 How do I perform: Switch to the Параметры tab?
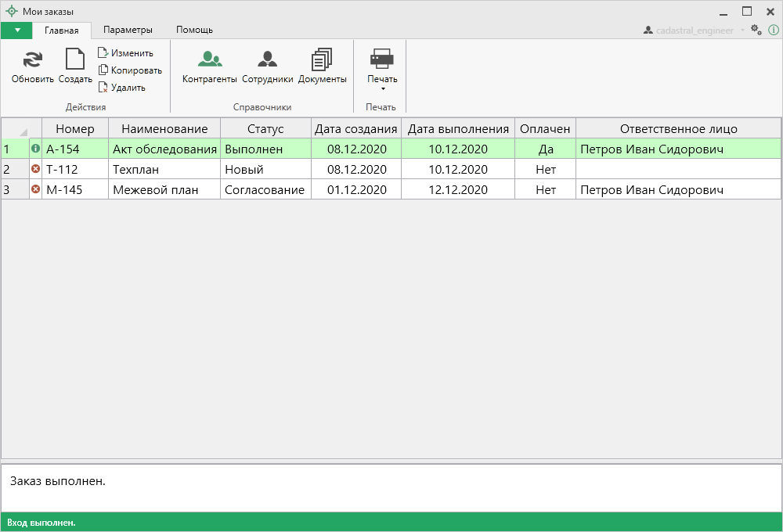pyautogui.click(x=128, y=30)
